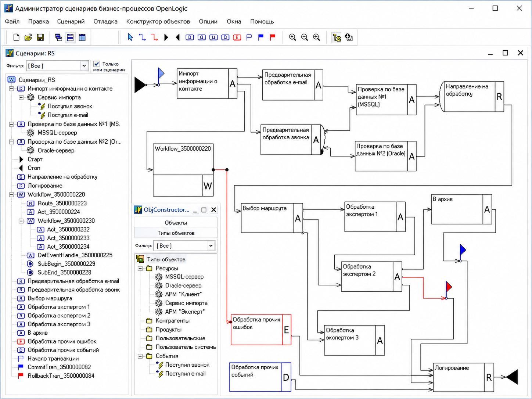Click the 'Выбор маршрута' diagram block
The image size is (532, 399).
[x=272, y=218]
